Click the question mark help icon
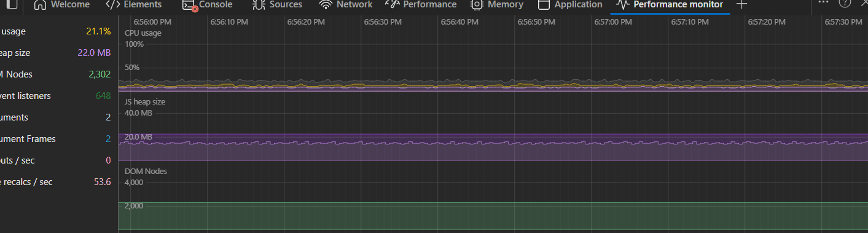Image resolution: width=868 pixels, height=233 pixels. coord(845,3)
